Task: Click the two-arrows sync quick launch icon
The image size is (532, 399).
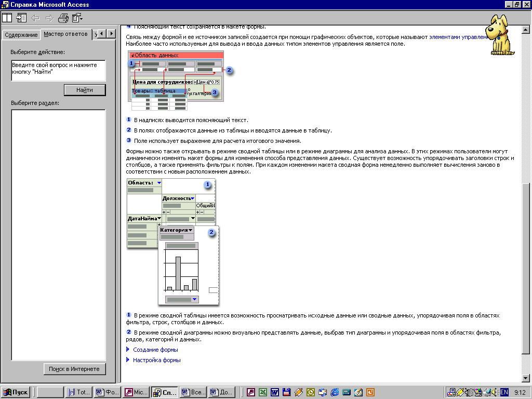Action: [322, 392]
